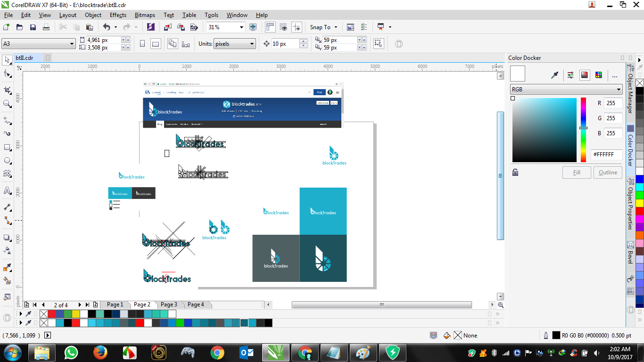Viewport: 644px width, 362px height.
Task: Expand the Undo history dropdown arrow
Action: (x=116, y=27)
